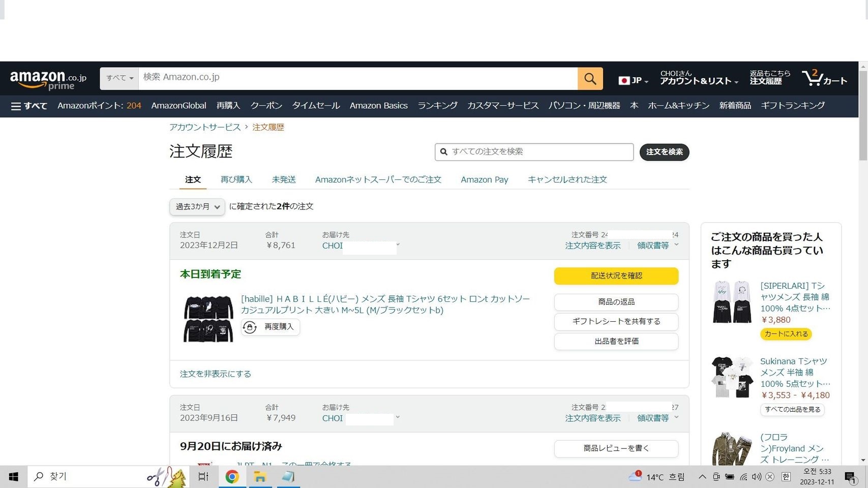Expand 領収書等 for the September order

(658, 418)
